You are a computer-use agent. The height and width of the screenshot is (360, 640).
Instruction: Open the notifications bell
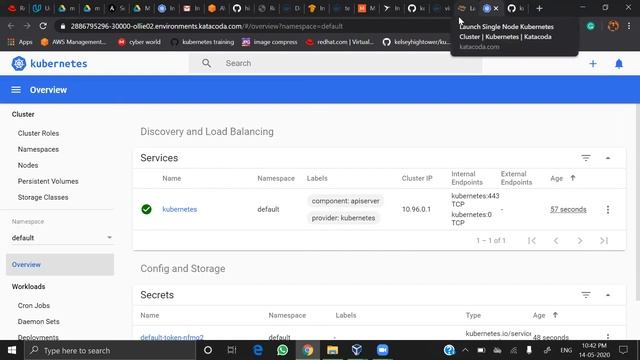[619, 64]
